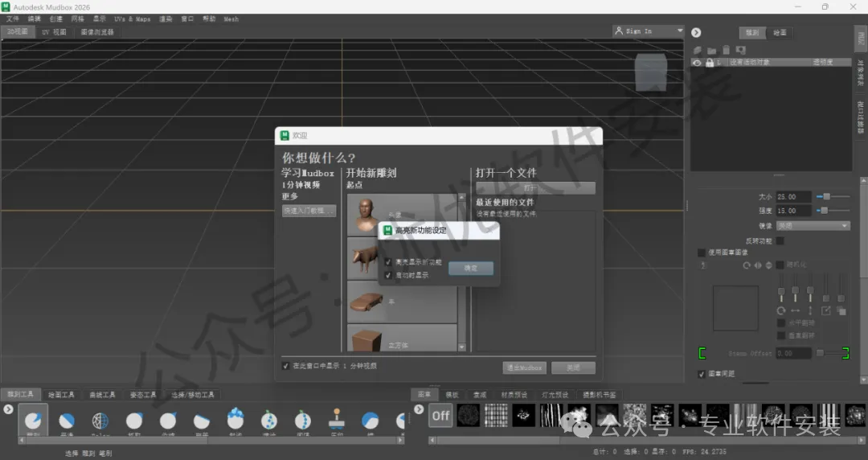Select the vertical white streaks stamp thumbnail
Screen dimensions: 868x460
551,416
